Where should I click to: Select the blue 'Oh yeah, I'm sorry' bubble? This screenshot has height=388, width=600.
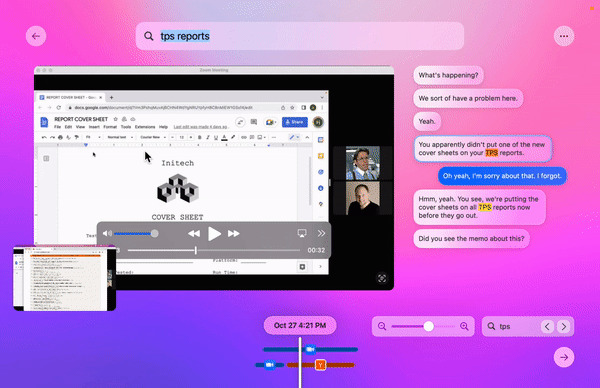[502, 176]
